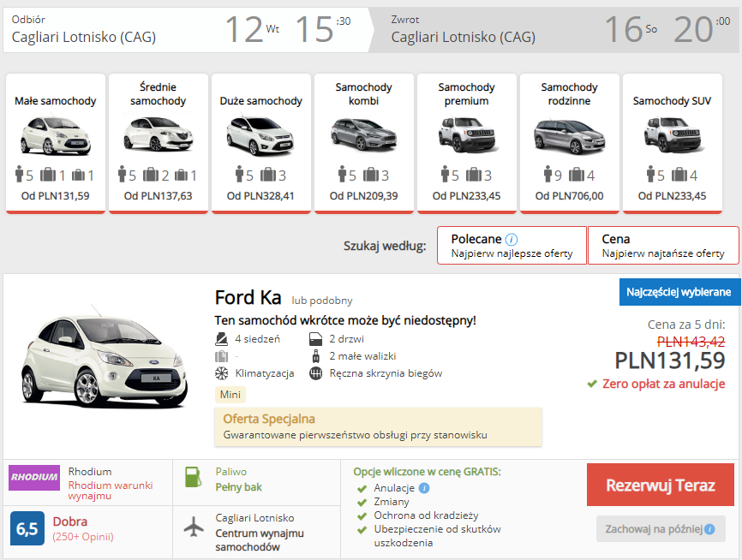Click the info icon beside Anulacje
This screenshot has width=742, height=560.
coord(424,488)
